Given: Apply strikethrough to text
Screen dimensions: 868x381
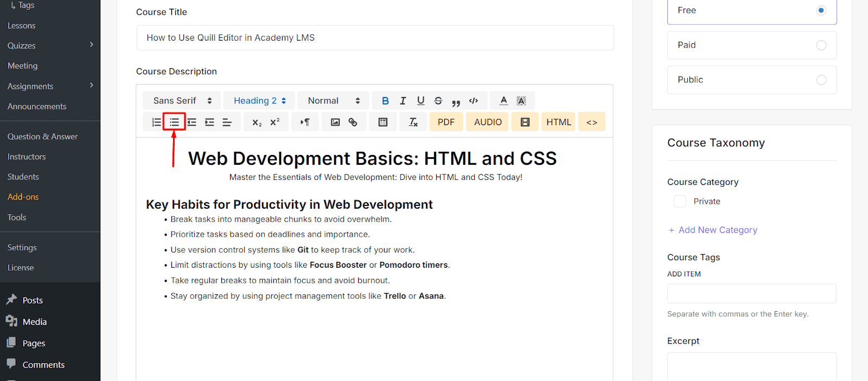Looking at the screenshot, I should [x=438, y=101].
